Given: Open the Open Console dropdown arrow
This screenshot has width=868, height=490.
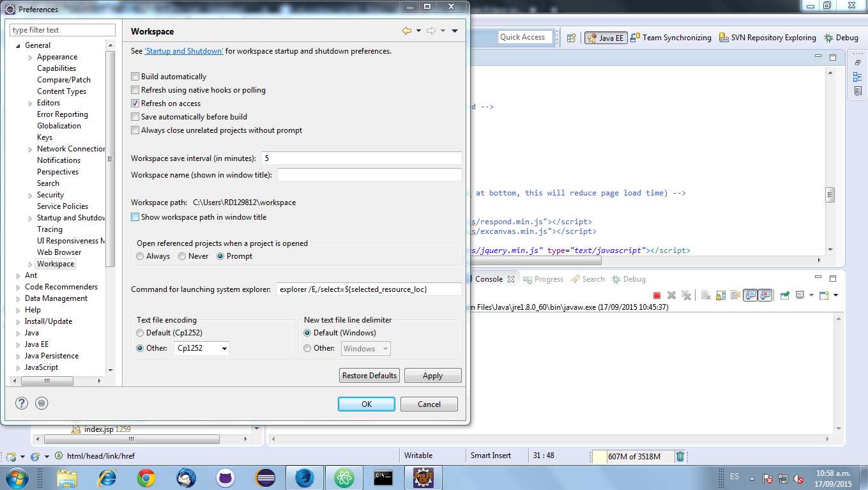Looking at the screenshot, I should [835, 295].
